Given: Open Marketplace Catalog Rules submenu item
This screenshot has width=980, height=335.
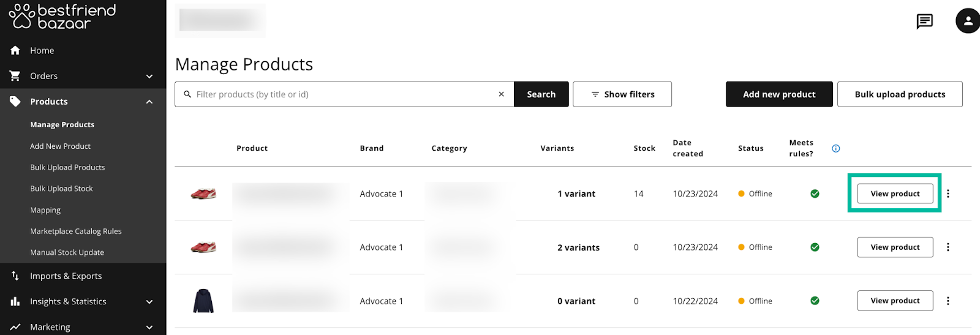Looking at the screenshot, I should pyautogui.click(x=76, y=231).
